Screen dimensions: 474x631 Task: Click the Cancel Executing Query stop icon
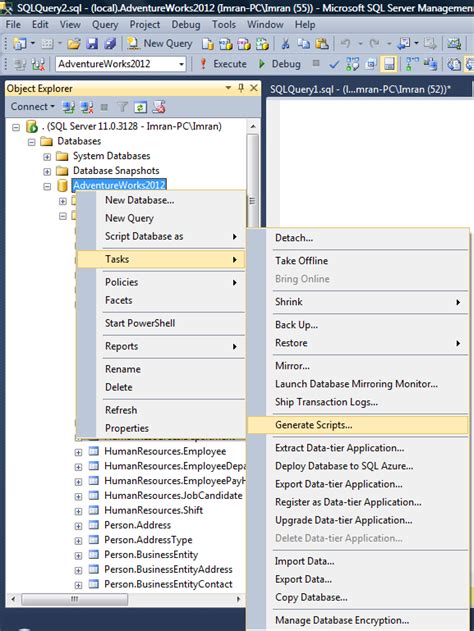(316, 63)
